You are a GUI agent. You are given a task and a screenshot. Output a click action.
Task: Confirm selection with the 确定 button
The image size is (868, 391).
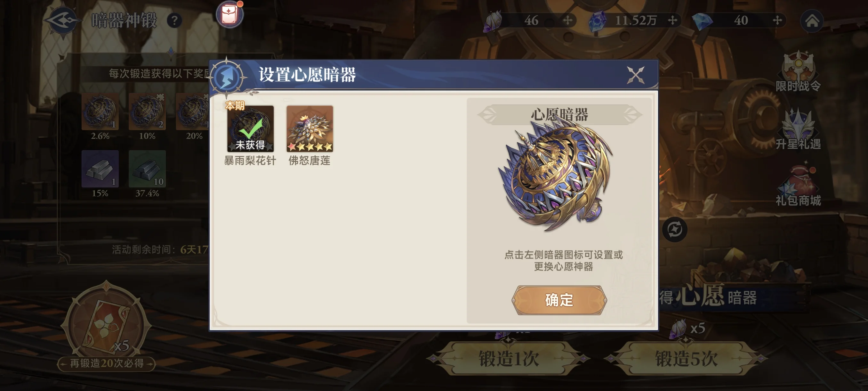(x=559, y=300)
